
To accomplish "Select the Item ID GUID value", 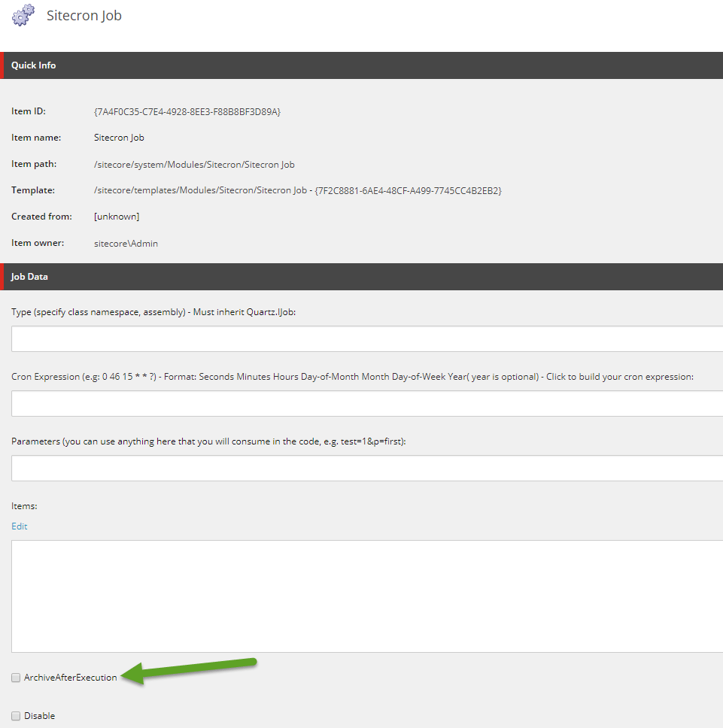I will coord(187,111).
